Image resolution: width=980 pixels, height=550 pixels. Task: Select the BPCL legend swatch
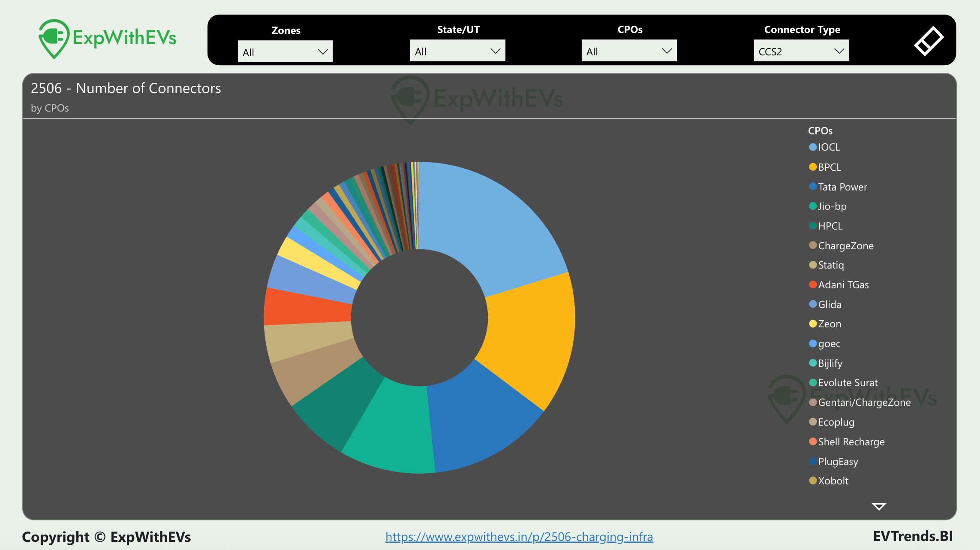(813, 167)
